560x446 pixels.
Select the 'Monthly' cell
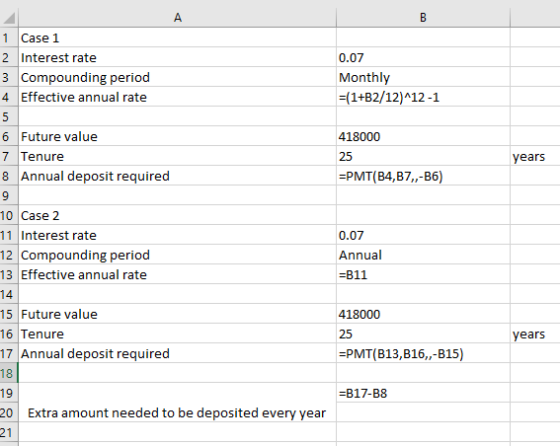(x=423, y=77)
